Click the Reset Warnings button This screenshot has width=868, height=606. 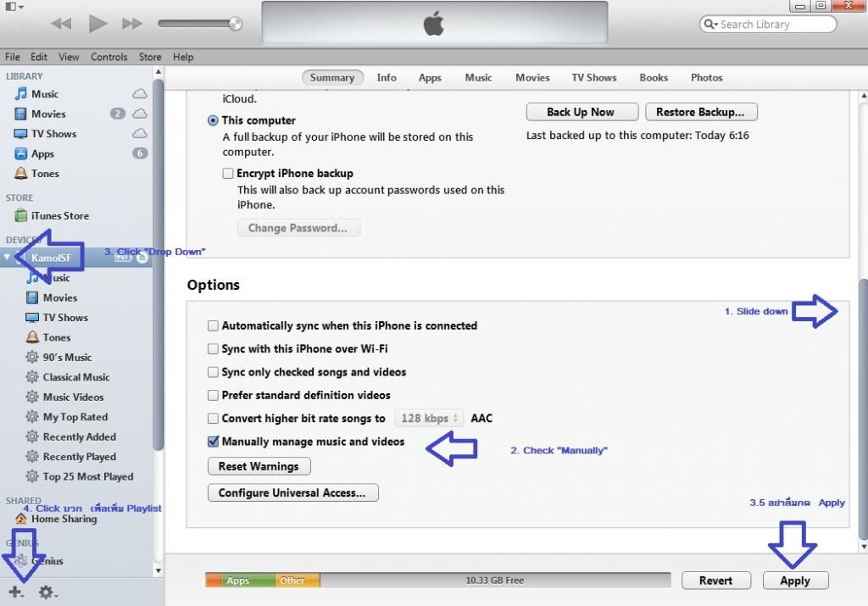coord(259,466)
